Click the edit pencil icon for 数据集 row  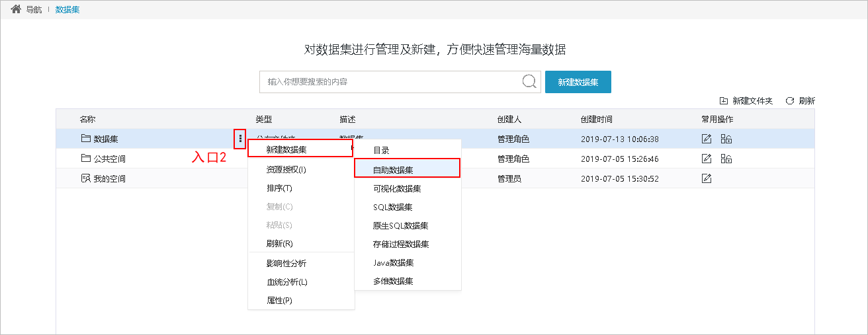coord(706,139)
